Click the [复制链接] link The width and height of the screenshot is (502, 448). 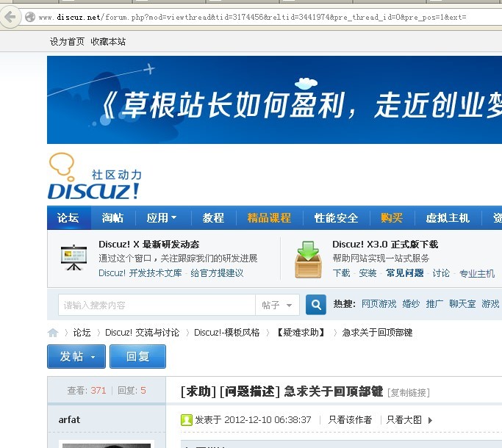409,392
